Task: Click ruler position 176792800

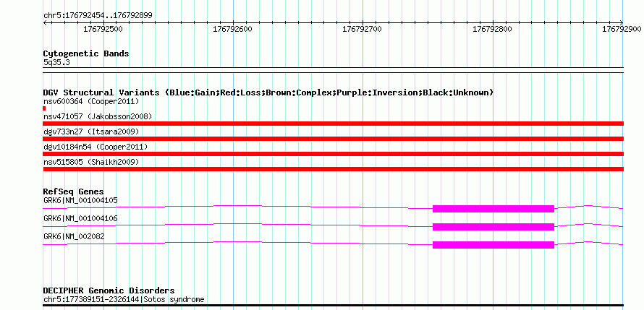Action: (493, 29)
